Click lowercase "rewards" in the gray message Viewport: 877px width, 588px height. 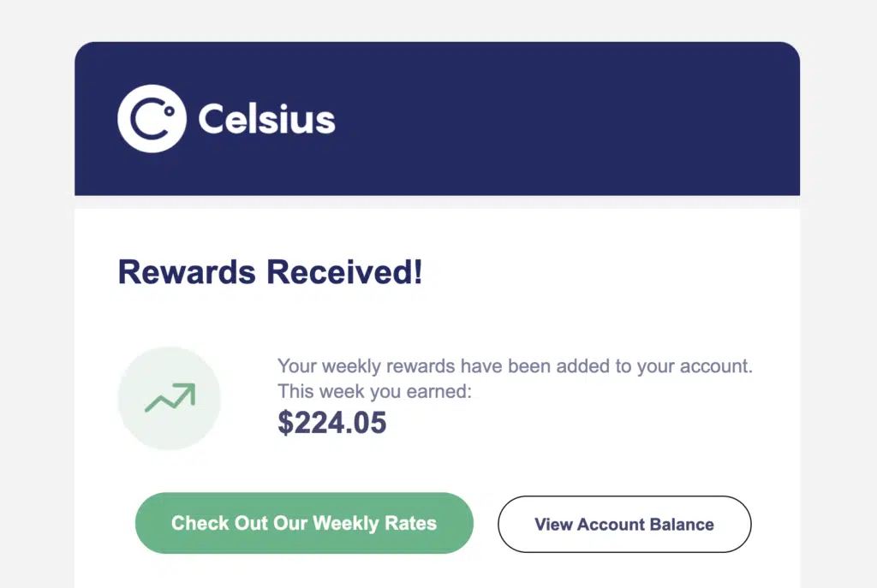click(421, 367)
